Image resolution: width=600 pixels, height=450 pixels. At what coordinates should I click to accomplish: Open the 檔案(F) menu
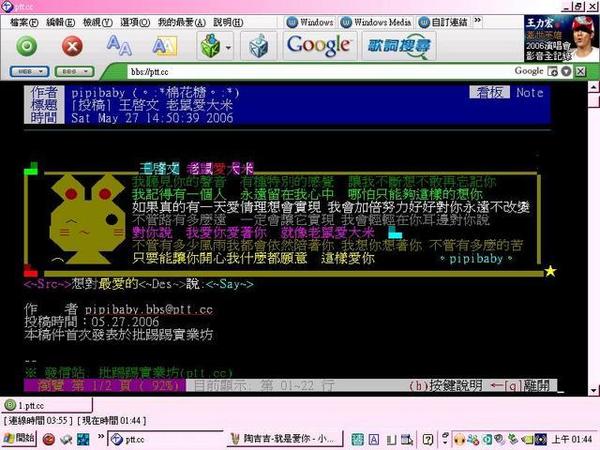24,23
